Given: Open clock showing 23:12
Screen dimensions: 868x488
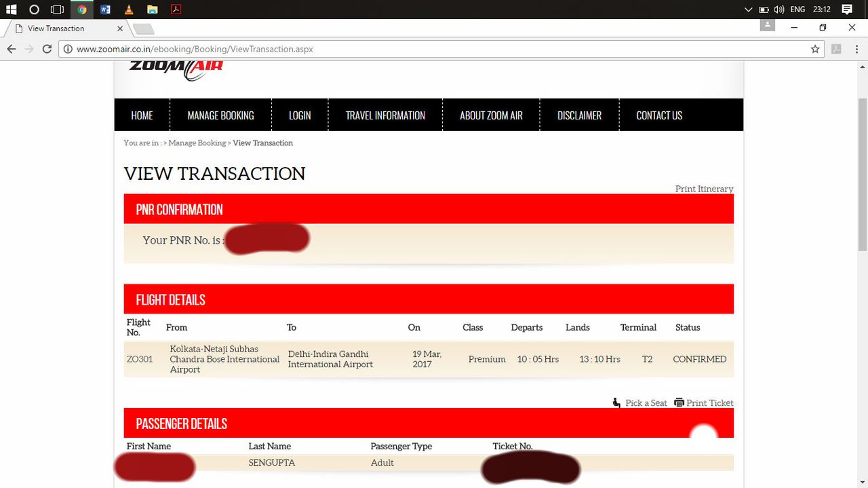Looking at the screenshot, I should click(822, 10).
